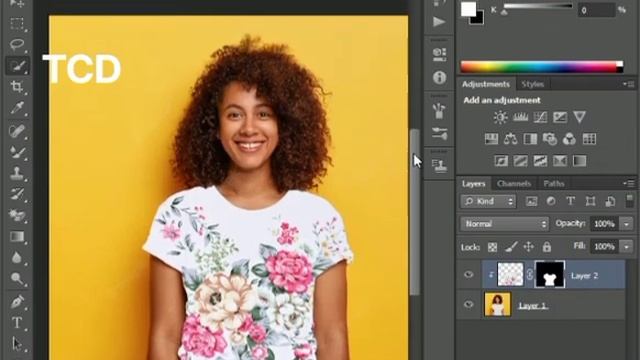The image size is (640, 360).
Task: Select the Healing Brush tool
Action: (17, 131)
